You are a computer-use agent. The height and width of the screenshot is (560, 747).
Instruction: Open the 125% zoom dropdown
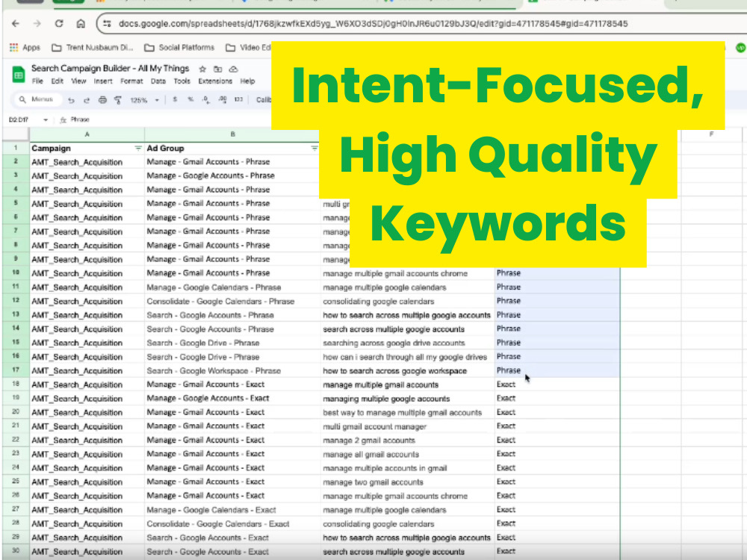pyautogui.click(x=145, y=101)
